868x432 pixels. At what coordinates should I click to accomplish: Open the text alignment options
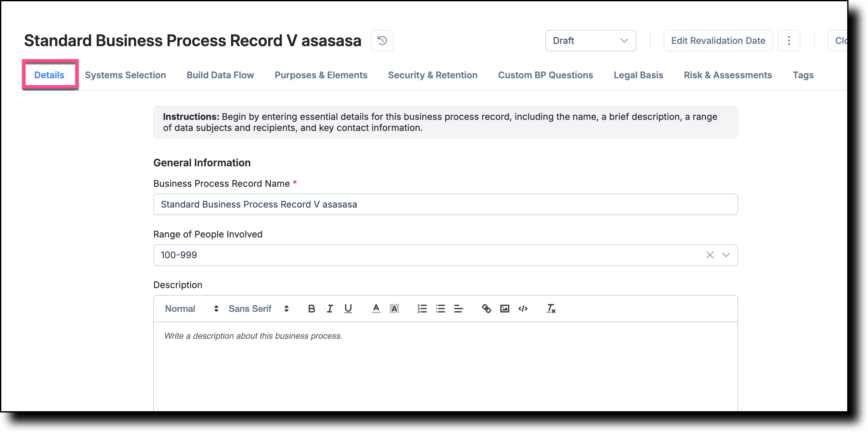pyautogui.click(x=458, y=308)
